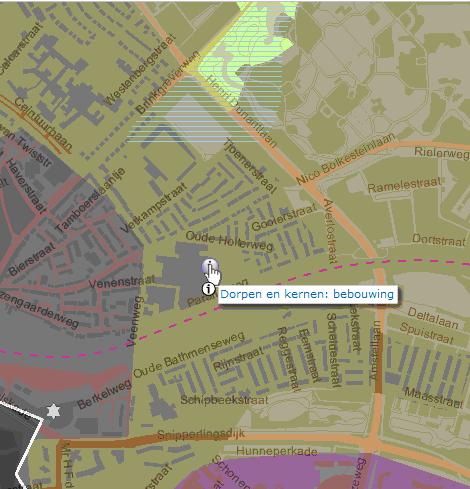The image size is (470, 489).
Task: Click the white star marker near Berkelweg
Action: (x=53, y=411)
